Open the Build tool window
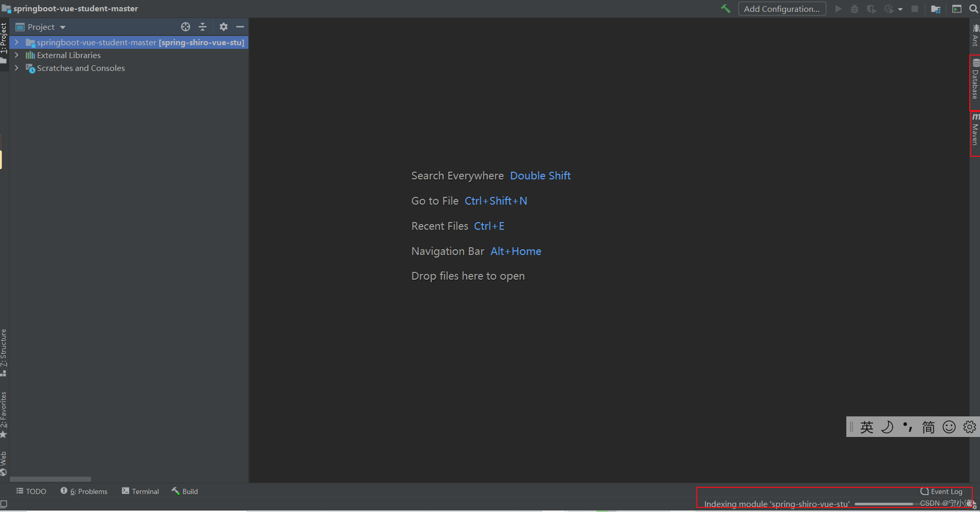Screen dimensions: 980x512 point(185,491)
